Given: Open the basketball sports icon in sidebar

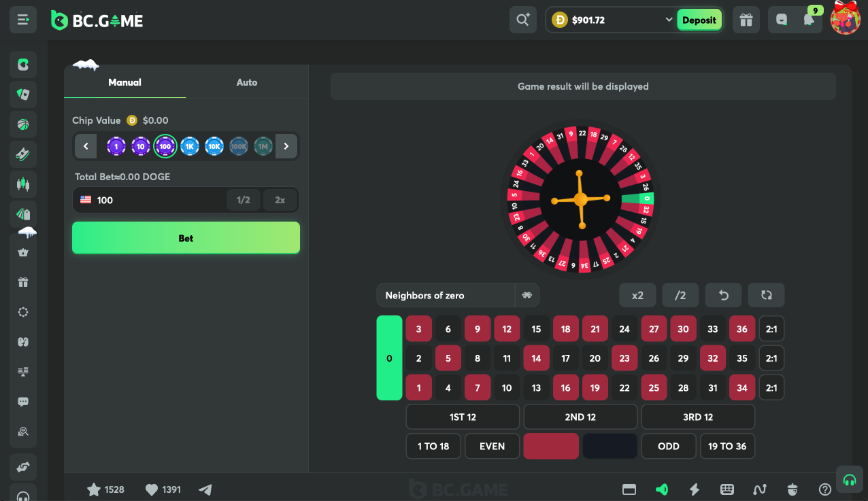Looking at the screenshot, I should (23, 124).
